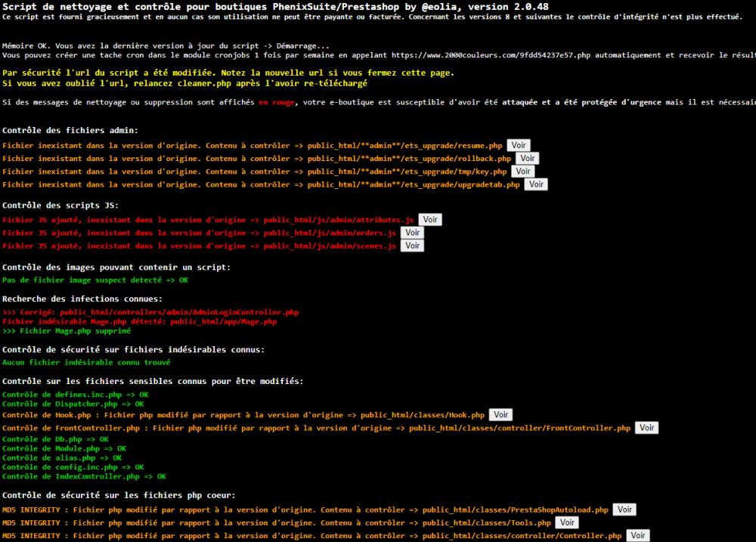The height and width of the screenshot is (542, 756).
Task: Click the 2000couleurs.com cron URL text
Action: tap(491, 55)
